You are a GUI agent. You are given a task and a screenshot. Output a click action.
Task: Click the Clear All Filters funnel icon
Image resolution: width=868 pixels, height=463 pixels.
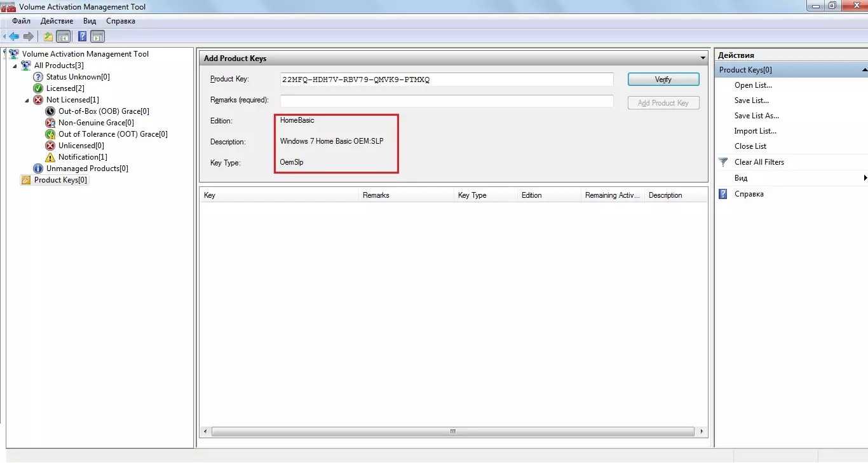(x=723, y=162)
